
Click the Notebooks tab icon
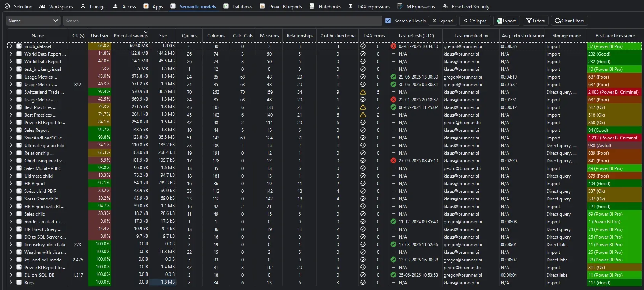[x=312, y=6]
